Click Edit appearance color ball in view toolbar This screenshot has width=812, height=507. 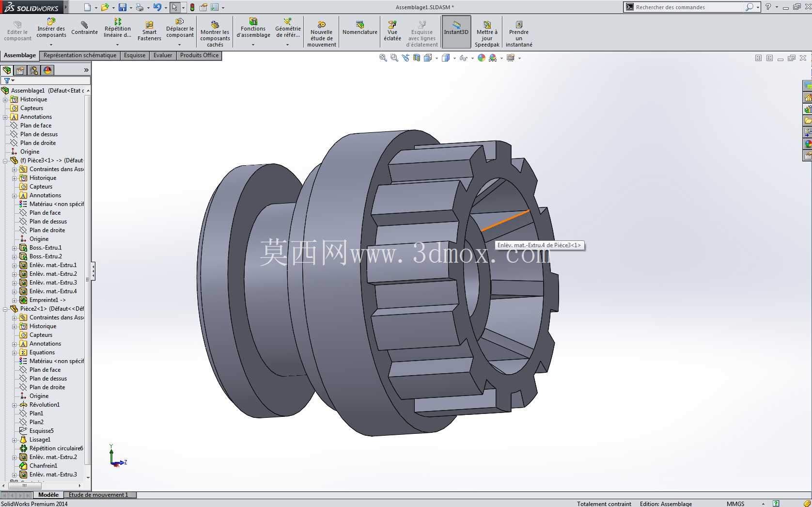point(481,58)
